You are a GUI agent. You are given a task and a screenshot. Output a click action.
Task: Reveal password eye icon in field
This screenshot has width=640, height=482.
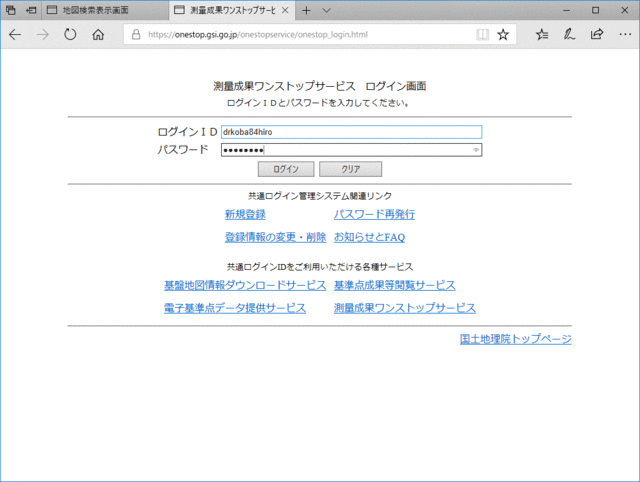coord(476,150)
